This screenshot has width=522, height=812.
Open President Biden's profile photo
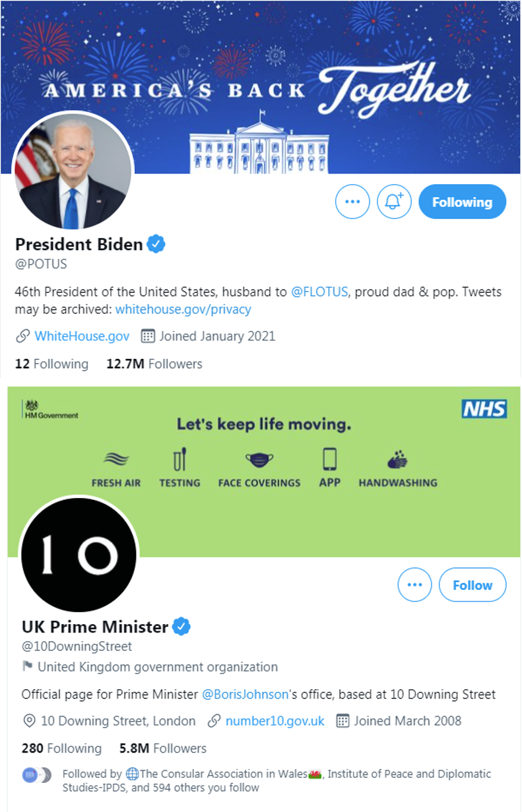click(x=73, y=170)
